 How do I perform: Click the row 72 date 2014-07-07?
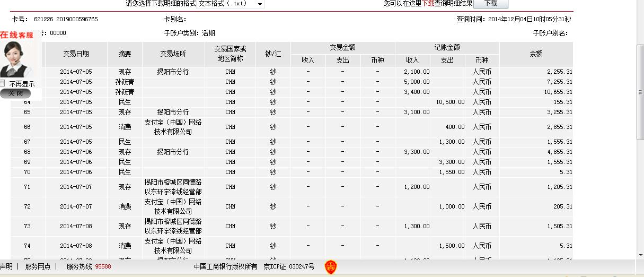pos(76,206)
